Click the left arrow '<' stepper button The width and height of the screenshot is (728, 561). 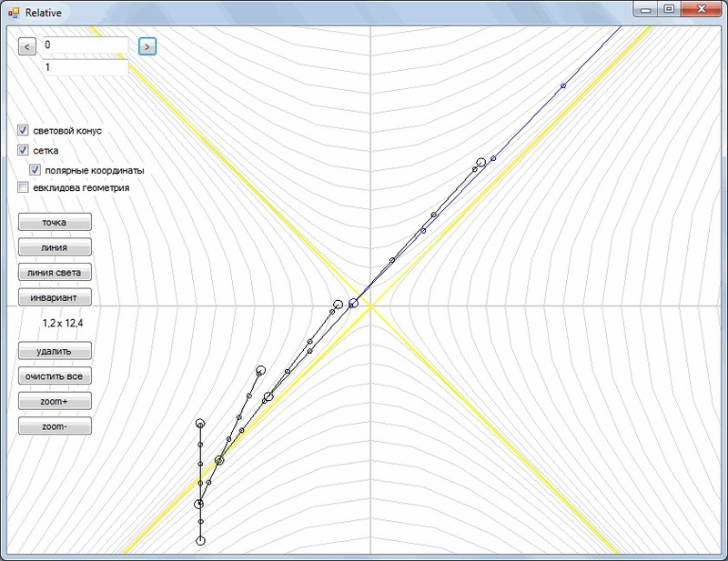click(x=27, y=47)
